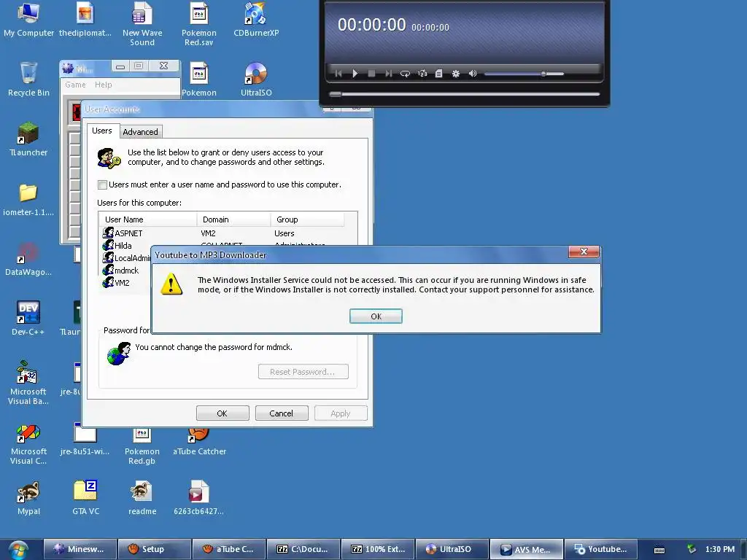Switch to UltraISO taskbar button

452,549
